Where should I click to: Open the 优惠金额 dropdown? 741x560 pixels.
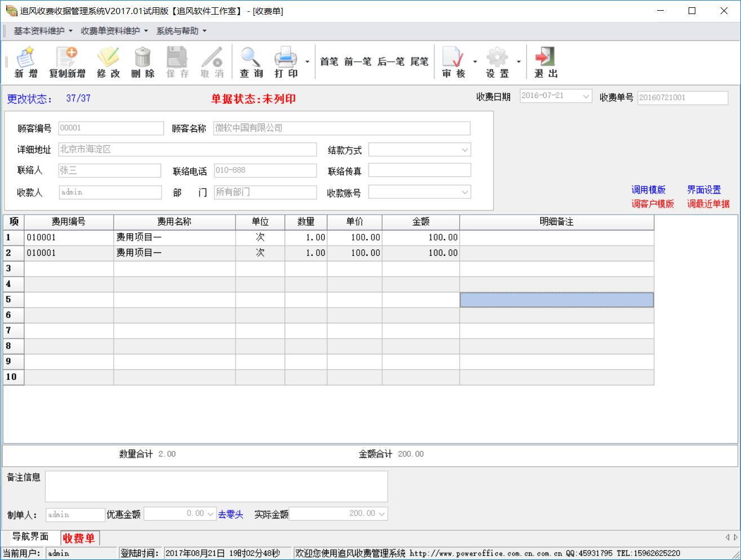(211, 514)
